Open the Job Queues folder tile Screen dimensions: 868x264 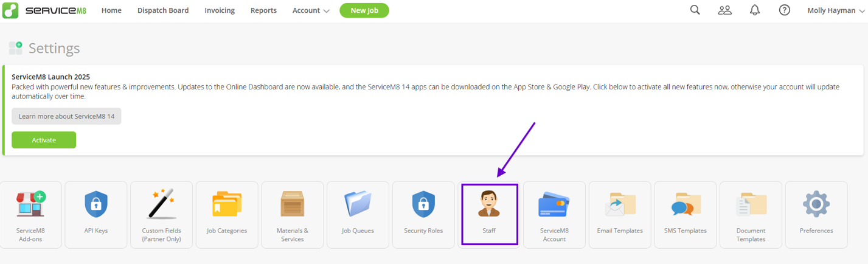[x=358, y=215]
